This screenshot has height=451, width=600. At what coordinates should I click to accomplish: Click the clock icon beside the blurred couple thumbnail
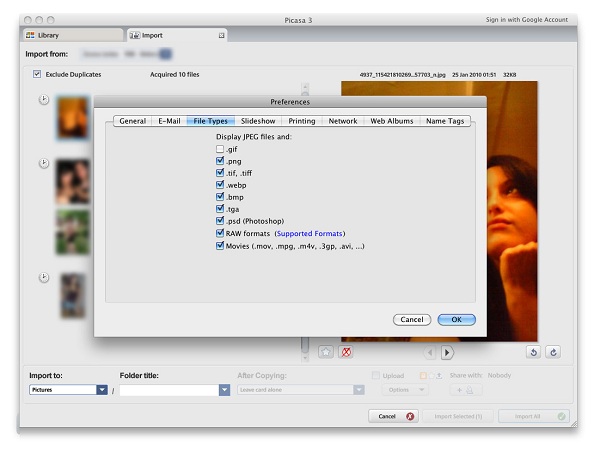pos(44,163)
